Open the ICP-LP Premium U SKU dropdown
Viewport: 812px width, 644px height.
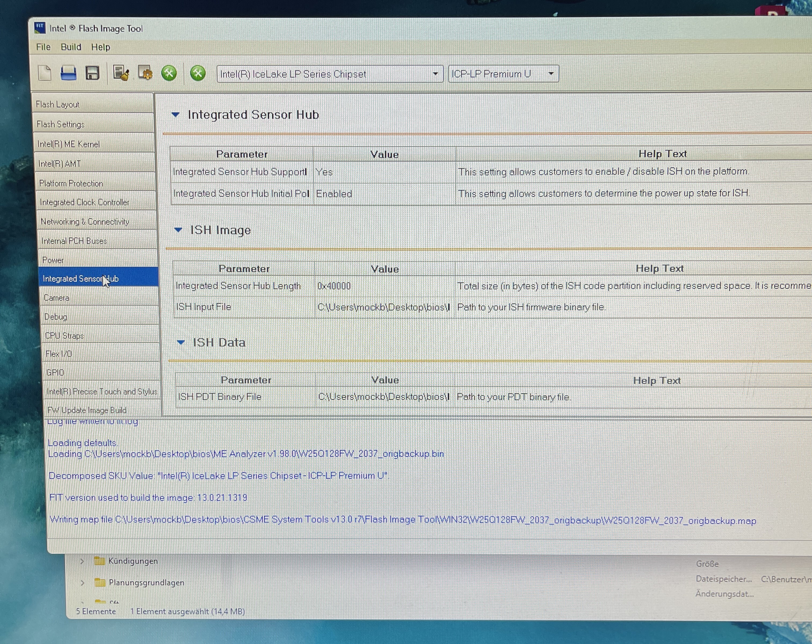pos(551,74)
